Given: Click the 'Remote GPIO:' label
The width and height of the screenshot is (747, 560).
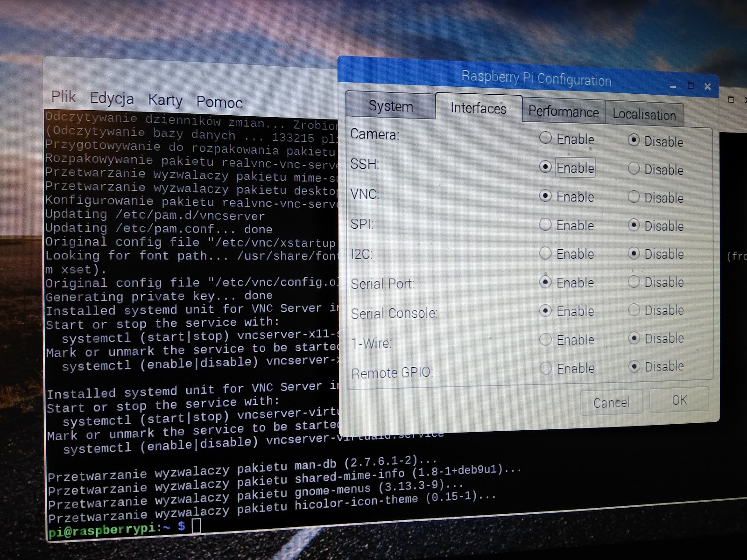Looking at the screenshot, I should (392, 373).
